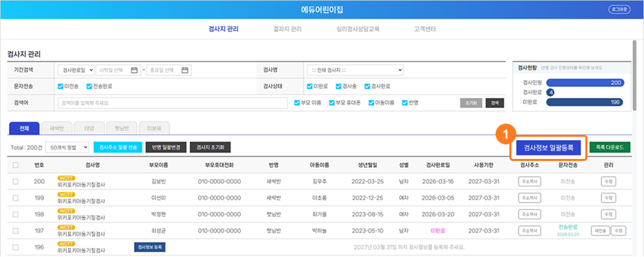Select the 햇님반 class tab
644x257 pixels.
121,128
